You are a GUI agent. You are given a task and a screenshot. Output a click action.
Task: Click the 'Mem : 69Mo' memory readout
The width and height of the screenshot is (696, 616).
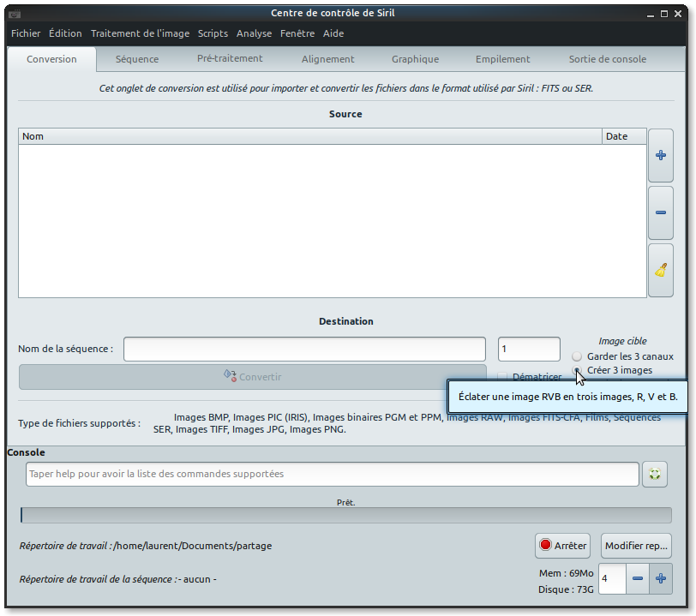pos(566,573)
